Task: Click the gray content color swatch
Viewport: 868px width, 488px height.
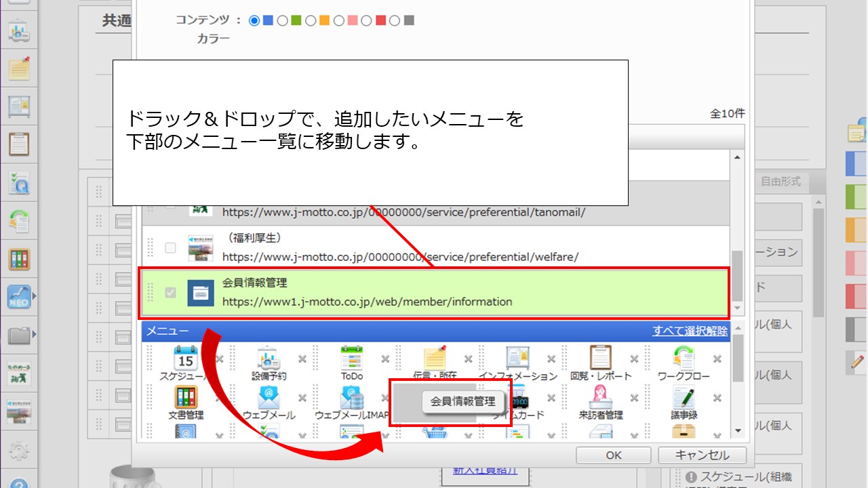Action: [x=409, y=21]
